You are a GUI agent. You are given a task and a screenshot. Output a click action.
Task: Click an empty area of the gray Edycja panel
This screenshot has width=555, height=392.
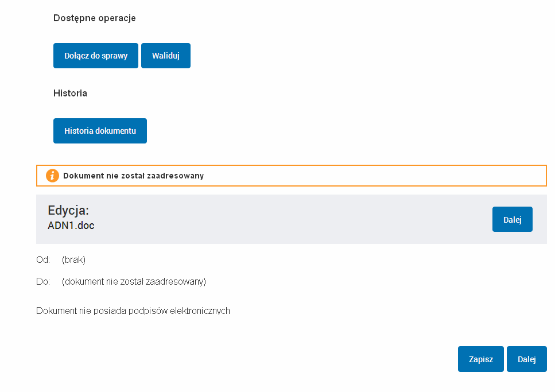tap(283, 219)
